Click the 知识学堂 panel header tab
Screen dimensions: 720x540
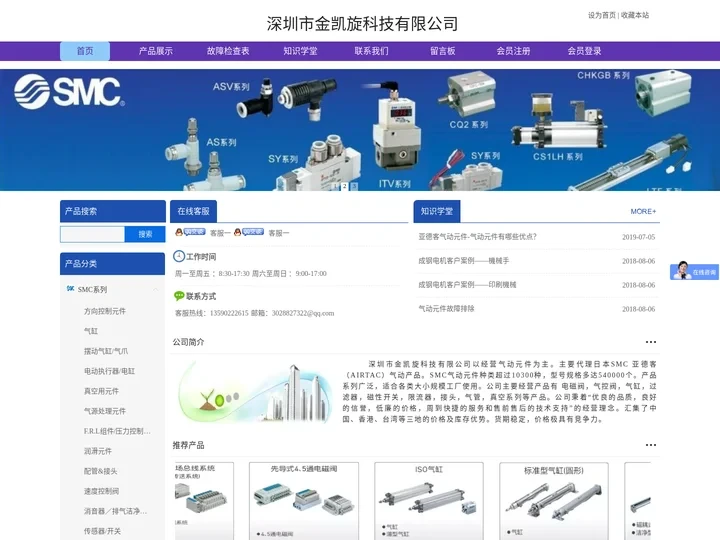click(x=437, y=211)
